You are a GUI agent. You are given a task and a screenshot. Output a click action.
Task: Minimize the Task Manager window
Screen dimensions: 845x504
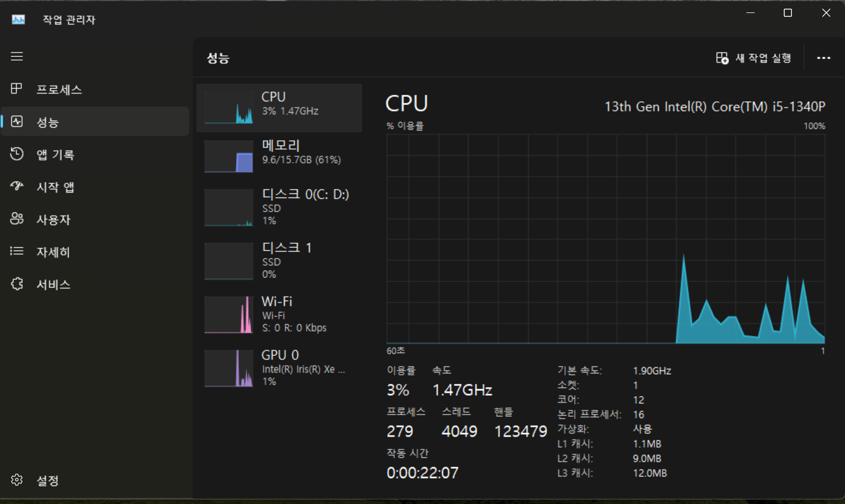point(750,12)
